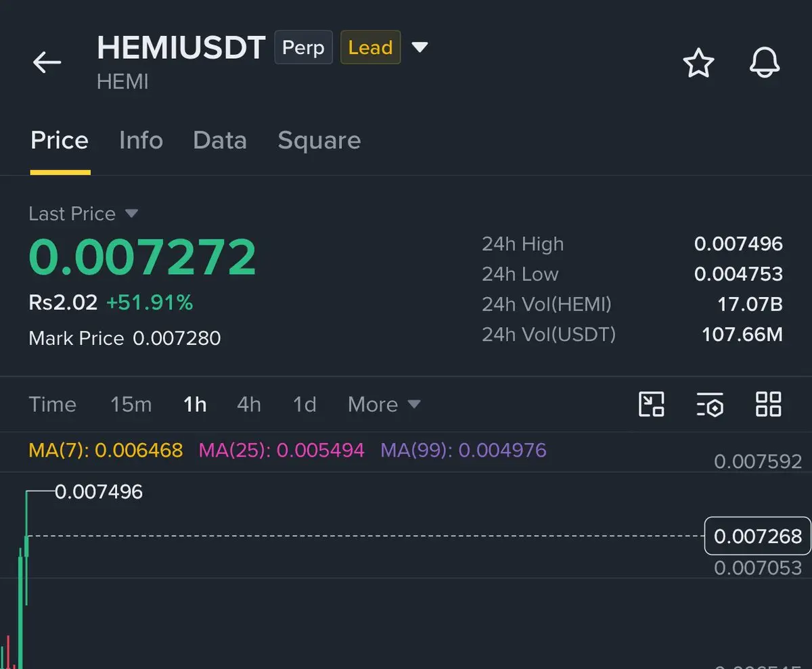
Task: Tap the 0.007496 high marker on chart
Action: 99,492
